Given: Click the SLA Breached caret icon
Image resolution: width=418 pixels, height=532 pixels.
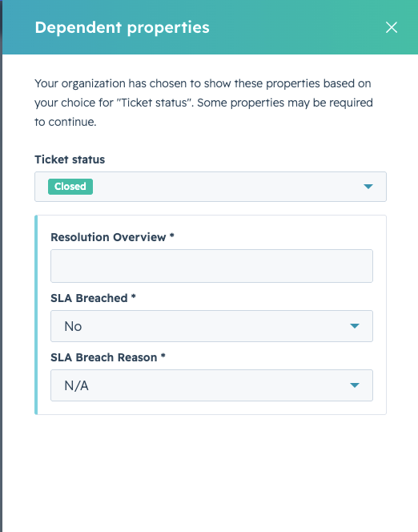Looking at the screenshot, I should [355, 326].
